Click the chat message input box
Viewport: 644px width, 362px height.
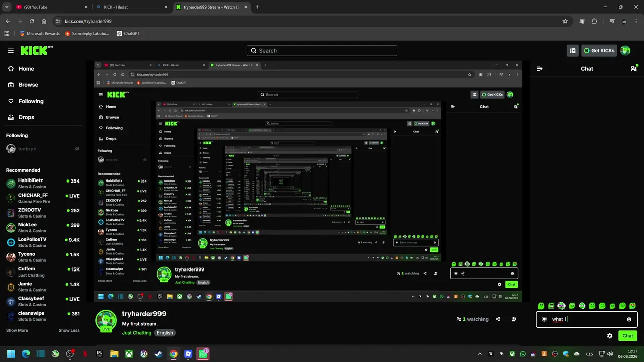coord(587,319)
